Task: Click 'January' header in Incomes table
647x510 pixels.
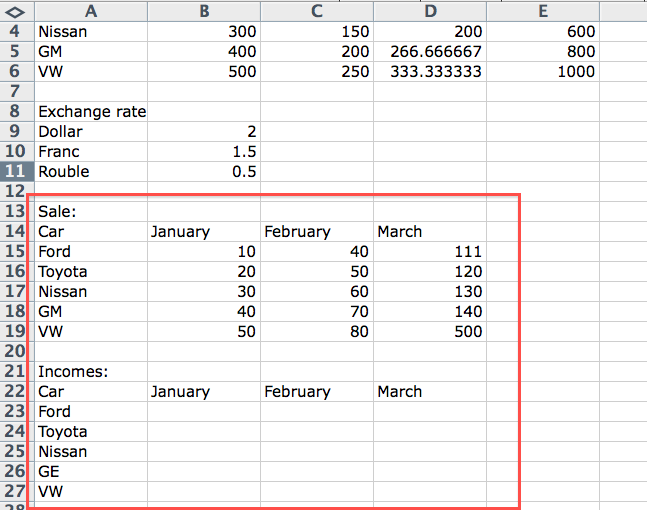Action: pyautogui.click(x=204, y=391)
